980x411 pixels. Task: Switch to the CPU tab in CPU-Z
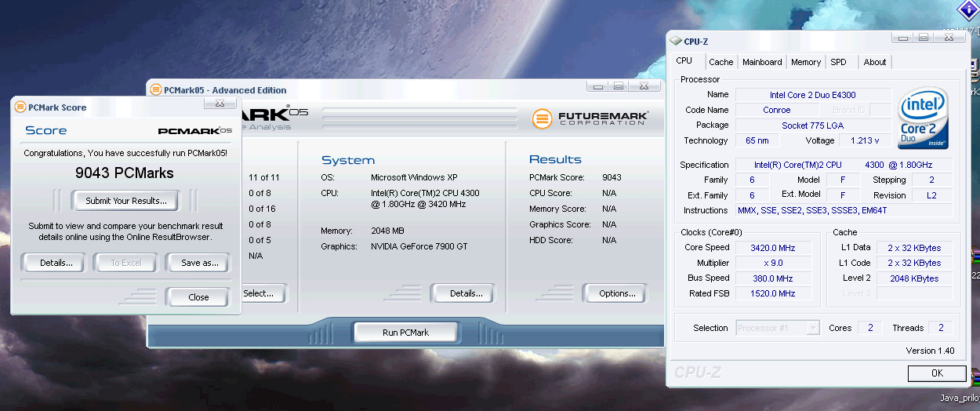click(x=684, y=60)
